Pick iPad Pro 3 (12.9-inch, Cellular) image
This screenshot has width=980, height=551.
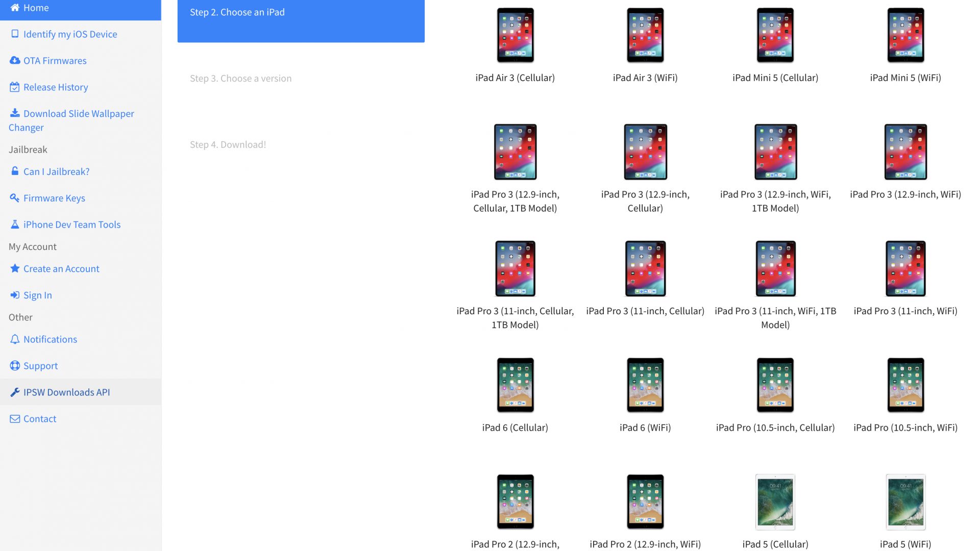point(645,152)
